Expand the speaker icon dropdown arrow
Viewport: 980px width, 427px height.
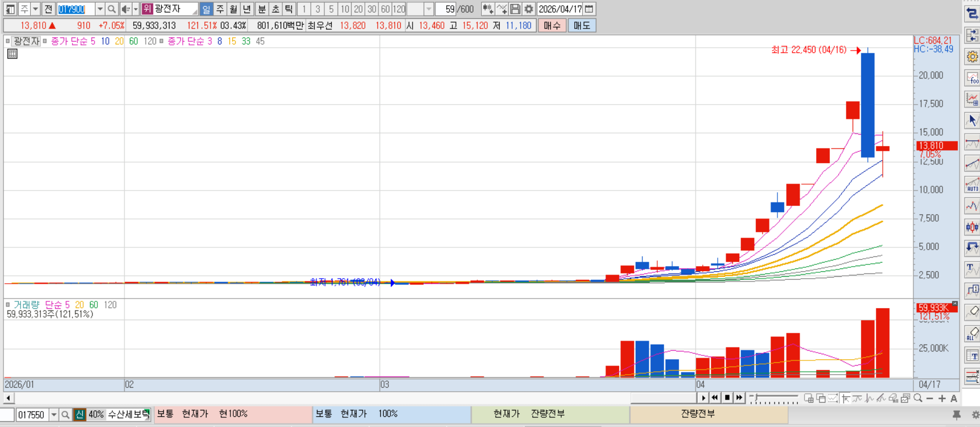click(135, 9)
